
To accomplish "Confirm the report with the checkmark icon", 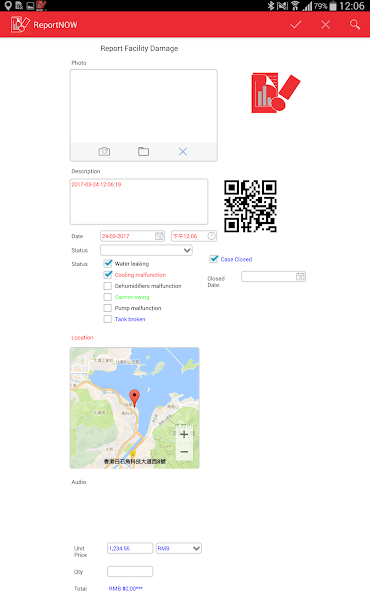I will pos(296,25).
